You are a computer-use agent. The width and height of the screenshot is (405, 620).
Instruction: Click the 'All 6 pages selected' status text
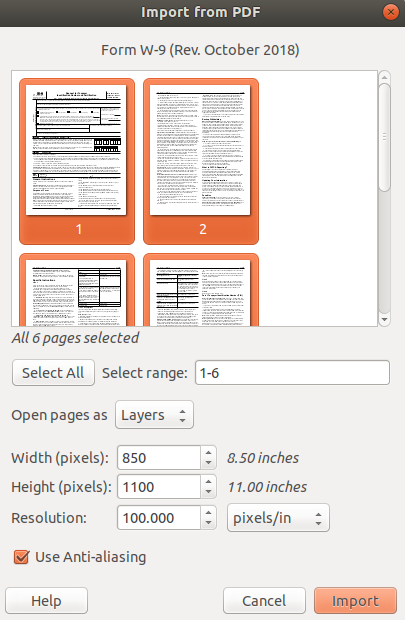click(x=75, y=338)
